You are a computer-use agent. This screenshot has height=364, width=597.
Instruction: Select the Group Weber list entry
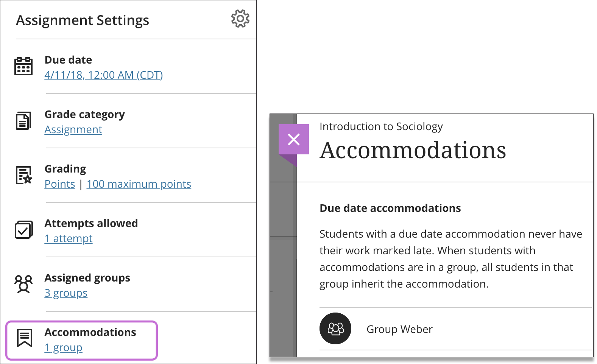[456, 329]
